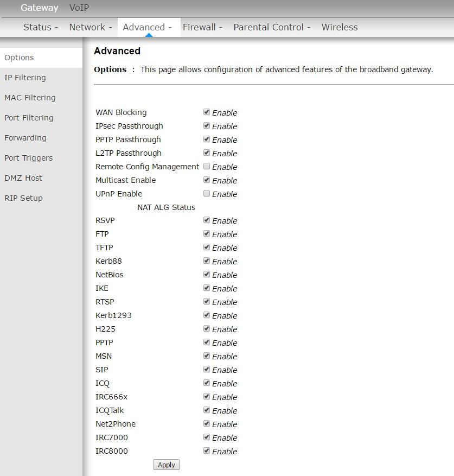Enable Remote Config Management checkbox
The image size is (454, 476).
207,167
